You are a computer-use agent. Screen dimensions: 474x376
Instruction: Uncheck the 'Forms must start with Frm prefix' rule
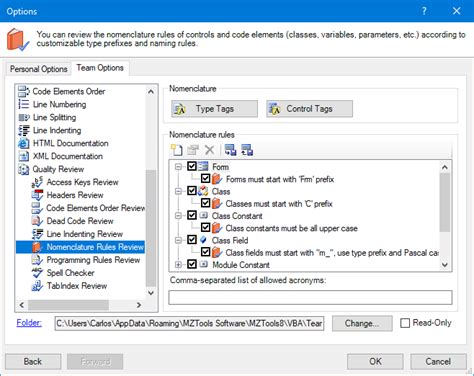205,179
